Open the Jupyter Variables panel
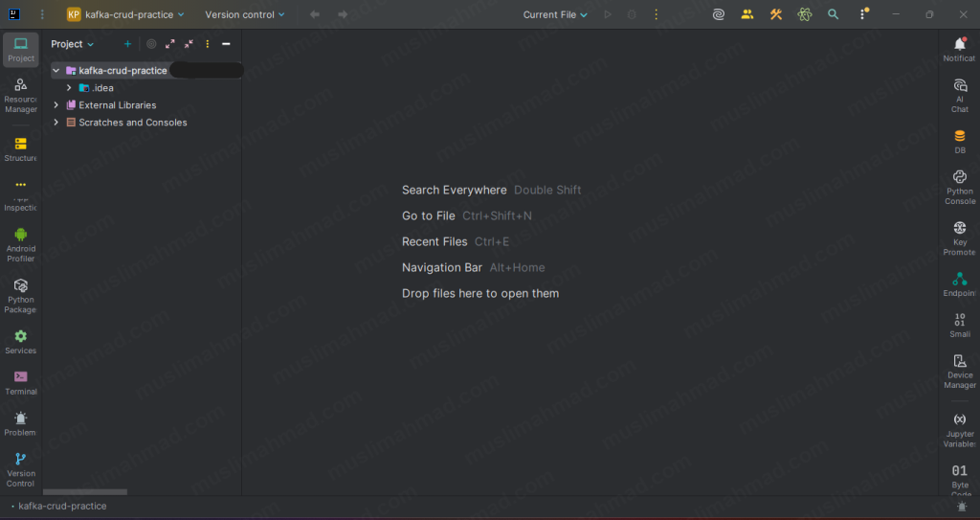This screenshot has width=980, height=520. [959, 431]
